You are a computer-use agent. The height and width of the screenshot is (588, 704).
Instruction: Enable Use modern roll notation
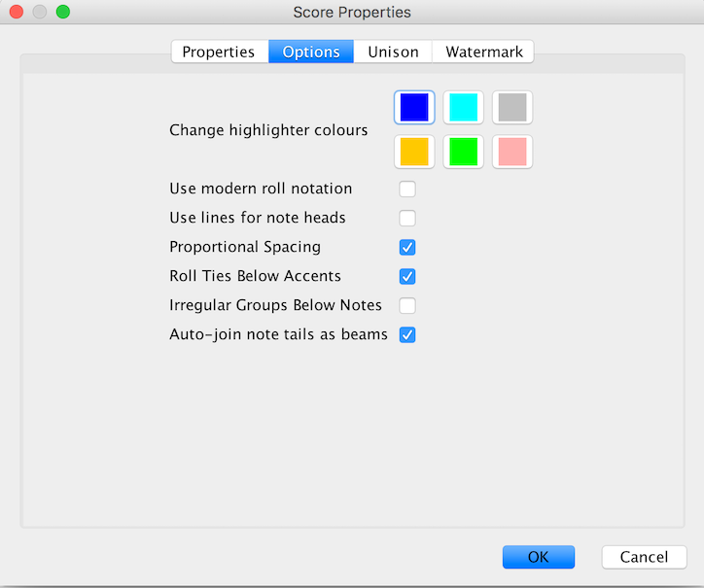coord(407,189)
